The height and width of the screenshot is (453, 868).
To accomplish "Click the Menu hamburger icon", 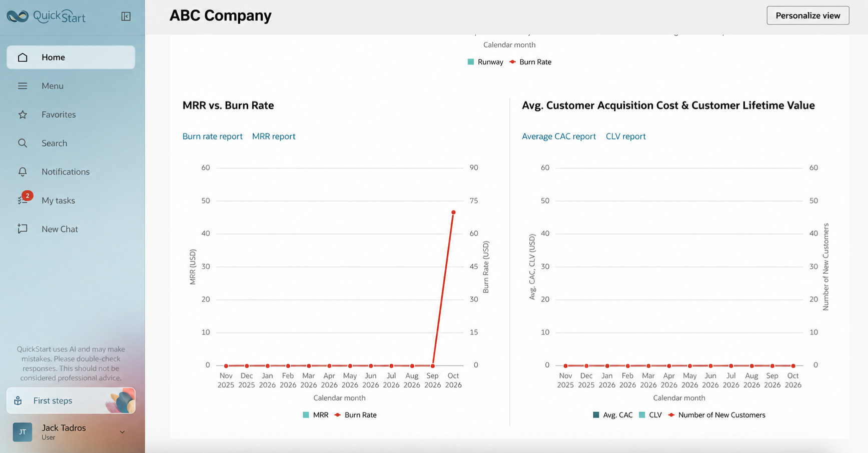I will (x=23, y=86).
